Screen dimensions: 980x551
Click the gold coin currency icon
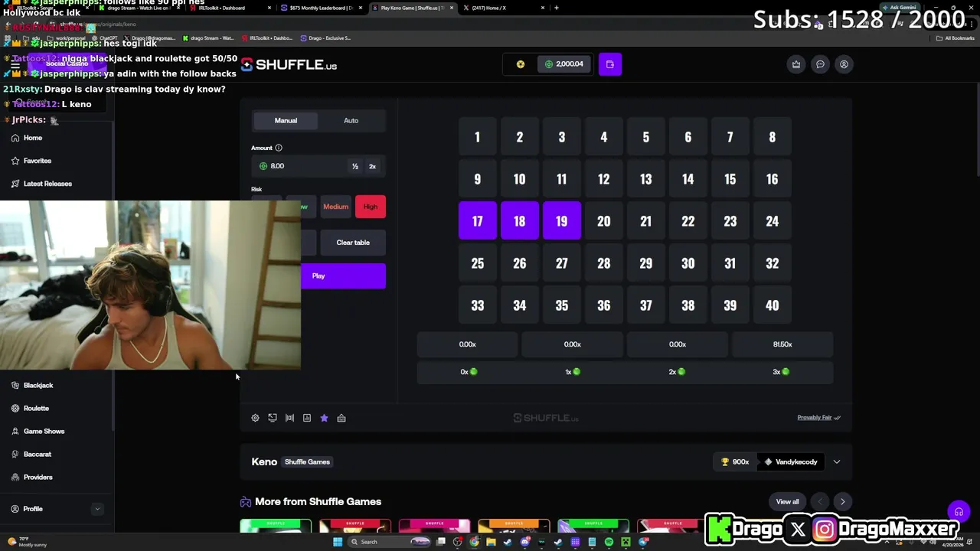coord(521,64)
